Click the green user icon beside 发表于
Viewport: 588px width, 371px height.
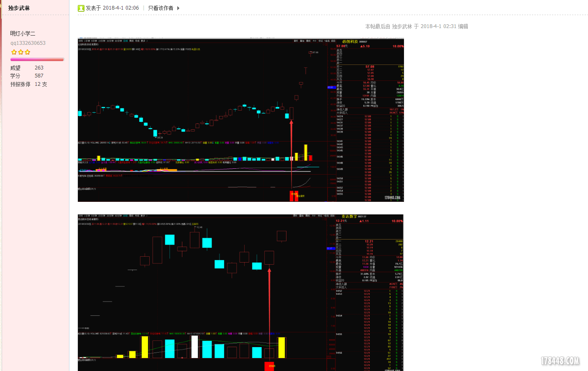coord(81,8)
